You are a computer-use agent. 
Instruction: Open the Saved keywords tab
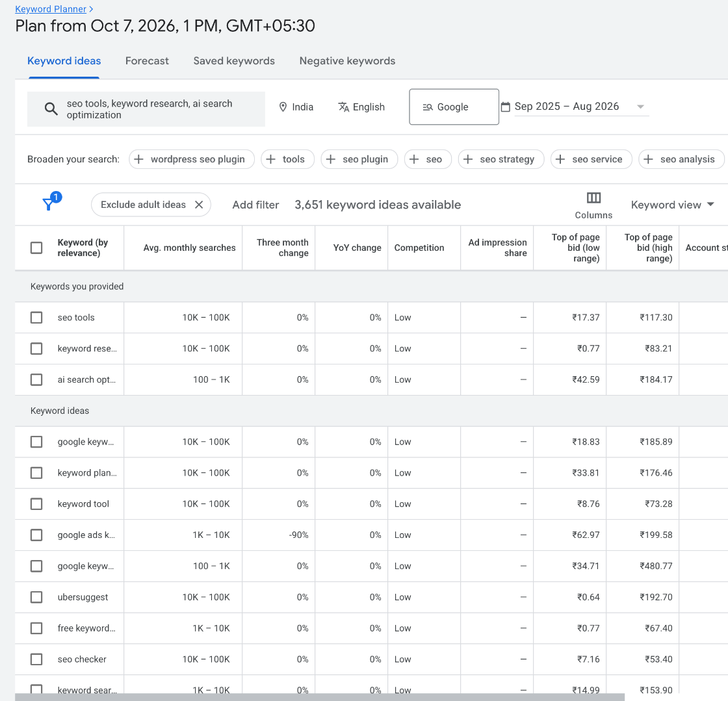[234, 61]
